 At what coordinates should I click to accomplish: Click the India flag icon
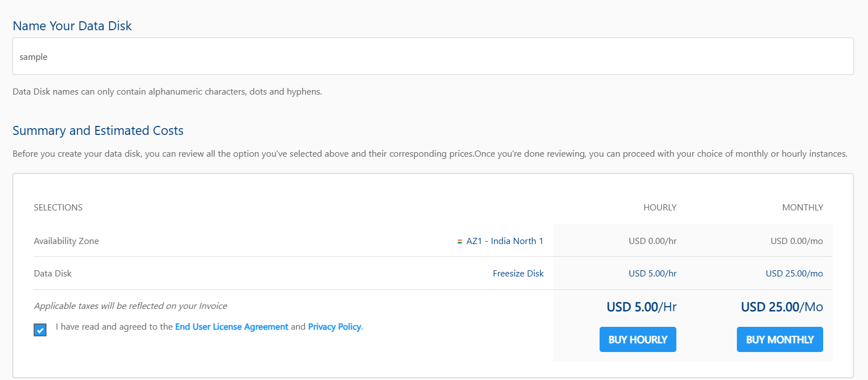pyautogui.click(x=459, y=242)
